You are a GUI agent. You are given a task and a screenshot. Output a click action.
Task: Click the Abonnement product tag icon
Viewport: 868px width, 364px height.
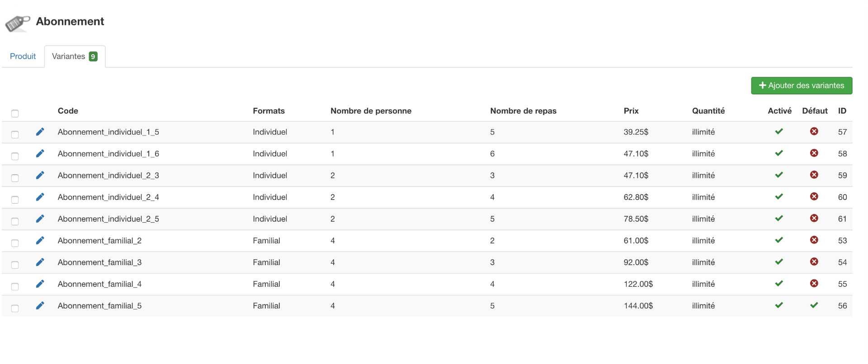(18, 23)
